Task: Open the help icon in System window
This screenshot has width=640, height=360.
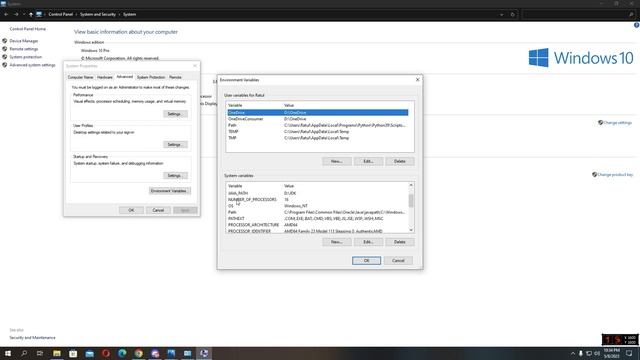Action: pyautogui.click(x=636, y=25)
